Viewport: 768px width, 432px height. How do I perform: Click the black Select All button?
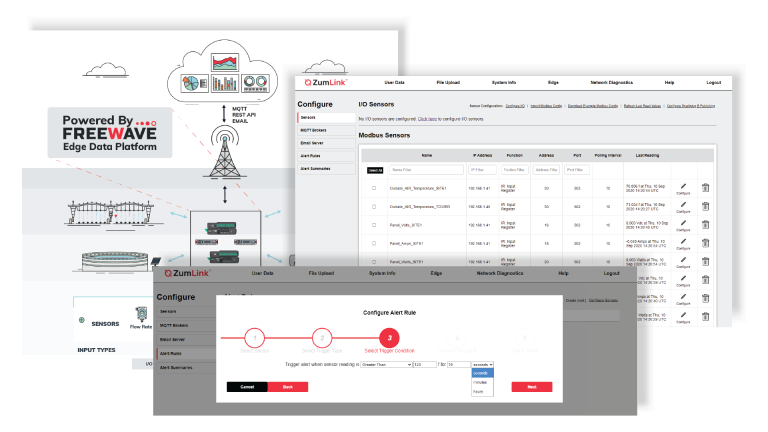(x=375, y=170)
